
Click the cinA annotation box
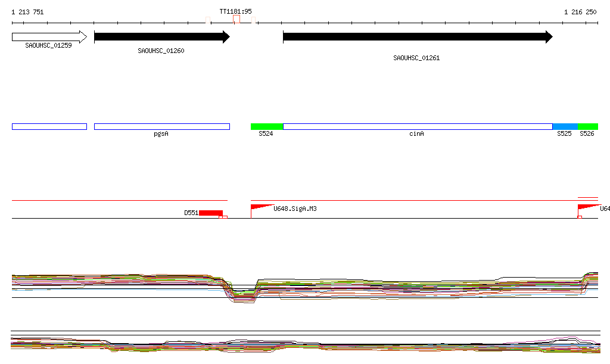[417, 126]
